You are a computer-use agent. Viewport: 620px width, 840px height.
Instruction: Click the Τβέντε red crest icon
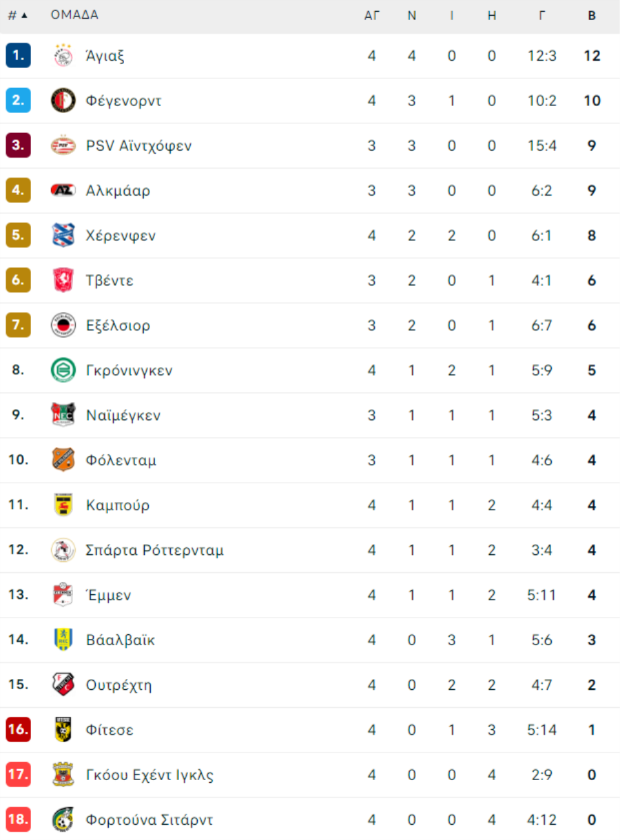63,280
